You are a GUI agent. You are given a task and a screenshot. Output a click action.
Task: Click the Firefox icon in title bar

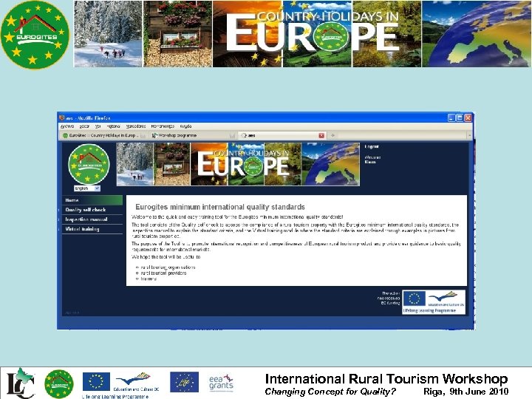point(61,117)
